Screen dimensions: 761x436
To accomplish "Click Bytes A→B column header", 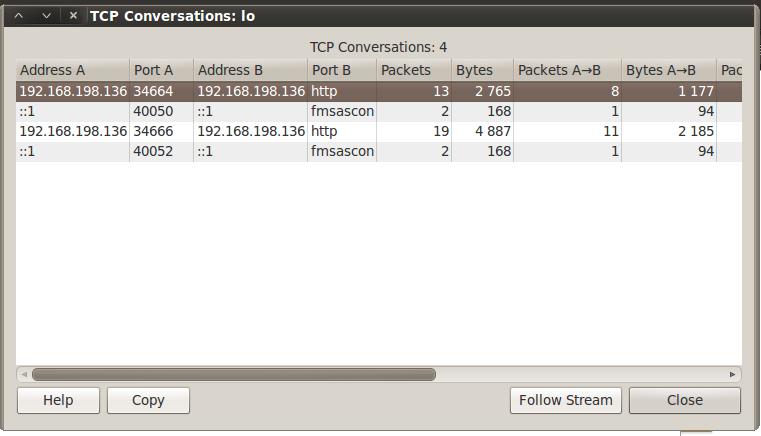I will [x=669, y=70].
